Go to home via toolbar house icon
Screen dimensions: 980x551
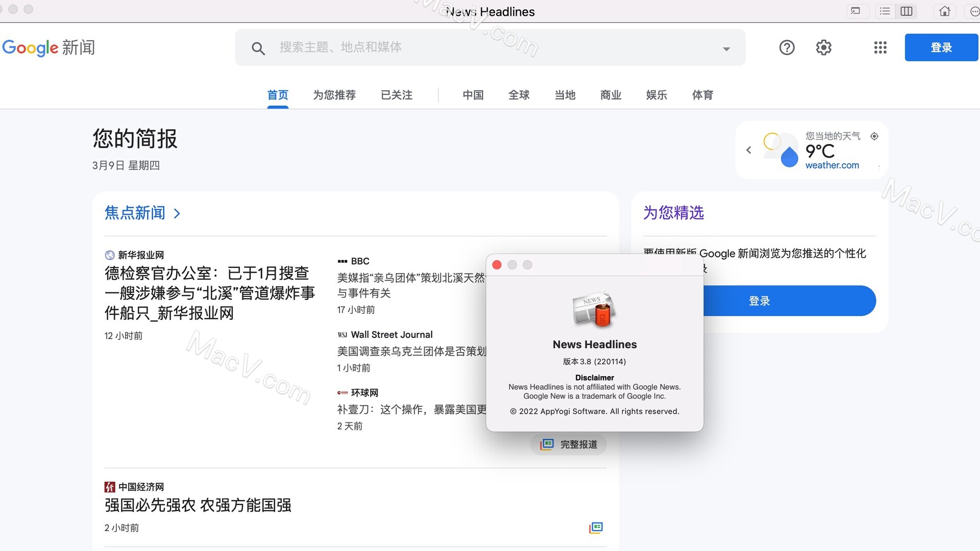pyautogui.click(x=945, y=11)
